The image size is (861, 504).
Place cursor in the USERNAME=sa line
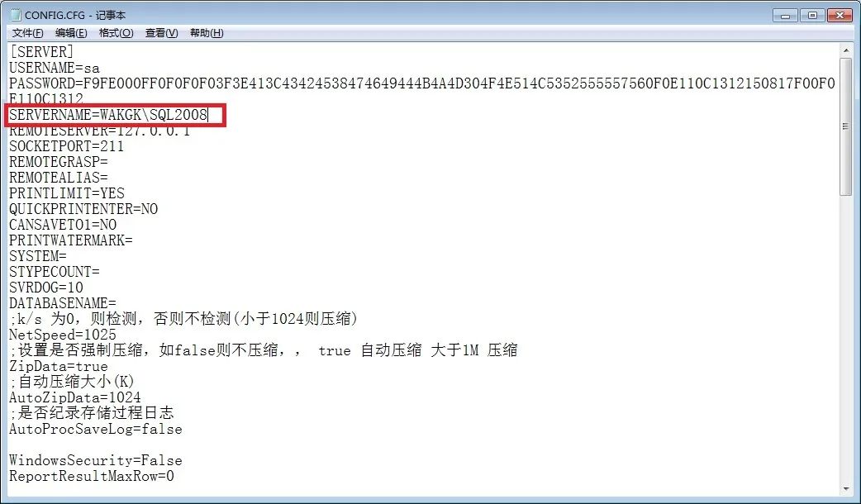pyautogui.click(x=55, y=68)
